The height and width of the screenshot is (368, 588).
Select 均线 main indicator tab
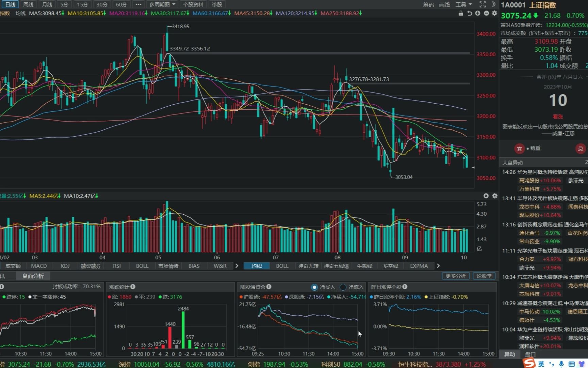click(x=257, y=266)
